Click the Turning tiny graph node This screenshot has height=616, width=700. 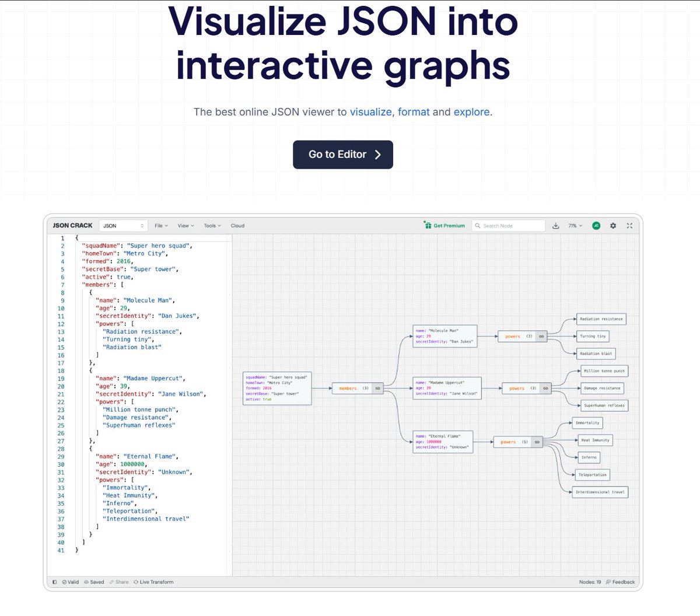[593, 337]
